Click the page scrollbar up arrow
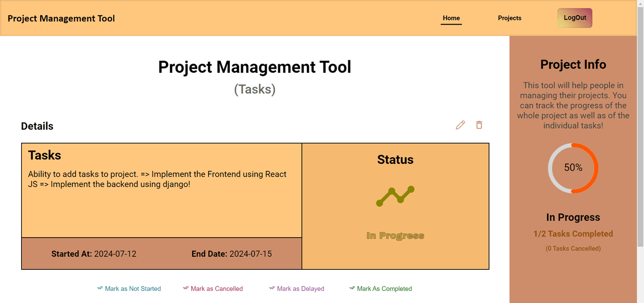The height and width of the screenshot is (303, 644). coord(640,4)
